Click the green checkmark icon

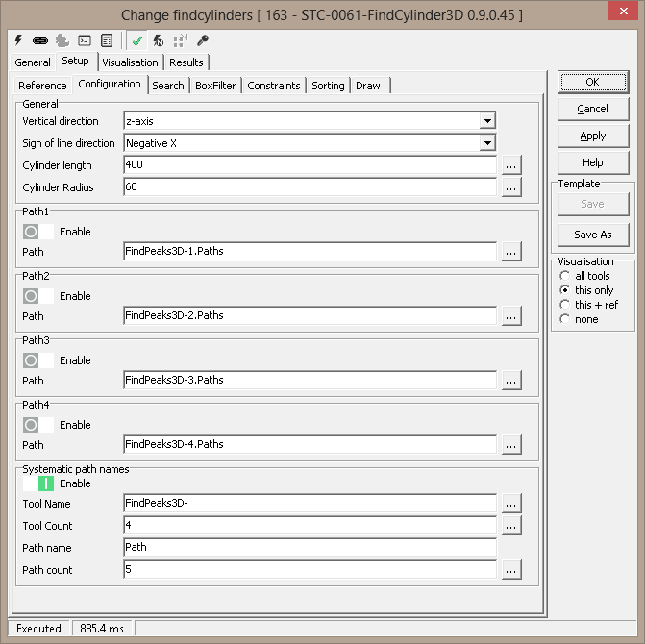pyautogui.click(x=137, y=41)
